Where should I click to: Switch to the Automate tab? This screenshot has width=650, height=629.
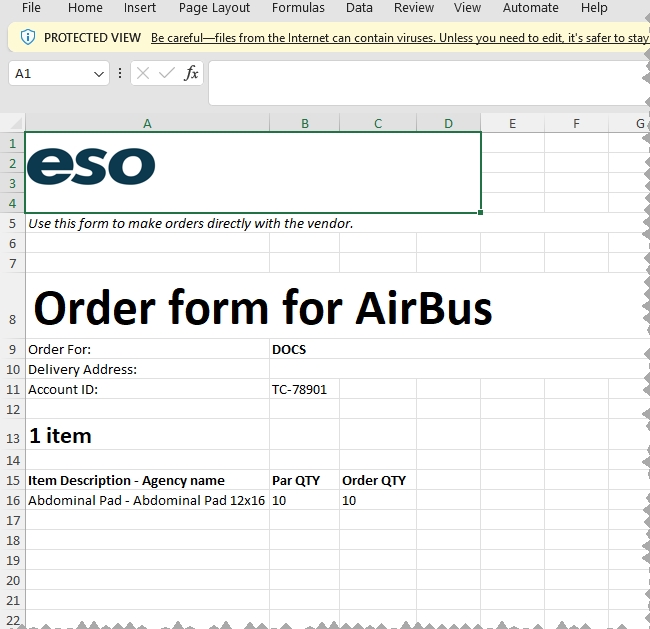[531, 7]
